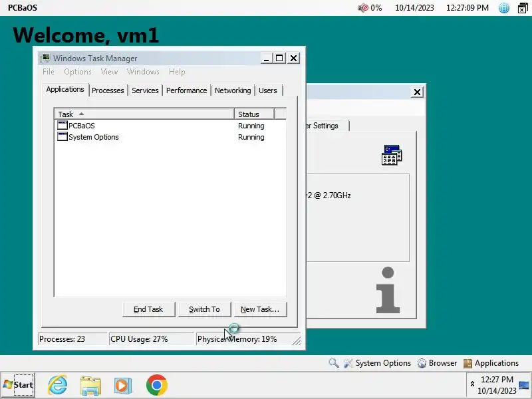Viewport: 532px width, 399px height.
Task: Open the Windows menu in Task Manager
Action: coord(143,72)
